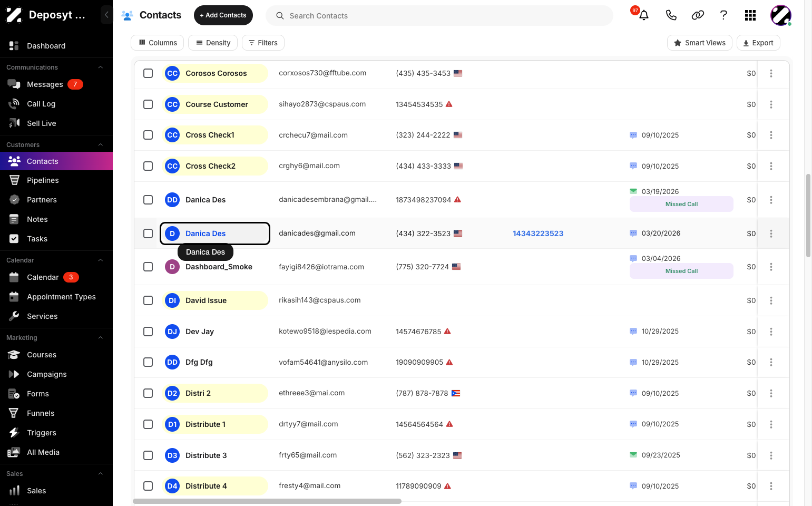Select the Dev Jay checkbox
The image size is (812, 506).
click(148, 332)
